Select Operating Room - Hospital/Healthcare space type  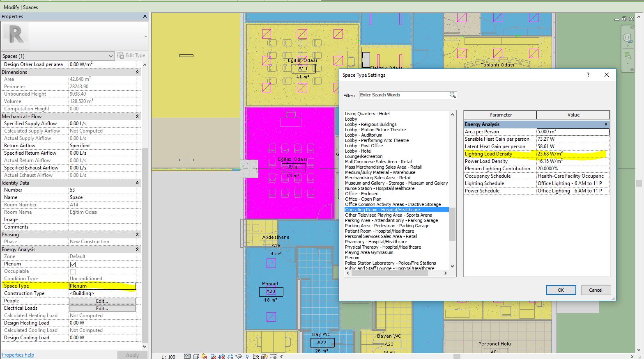click(396, 210)
